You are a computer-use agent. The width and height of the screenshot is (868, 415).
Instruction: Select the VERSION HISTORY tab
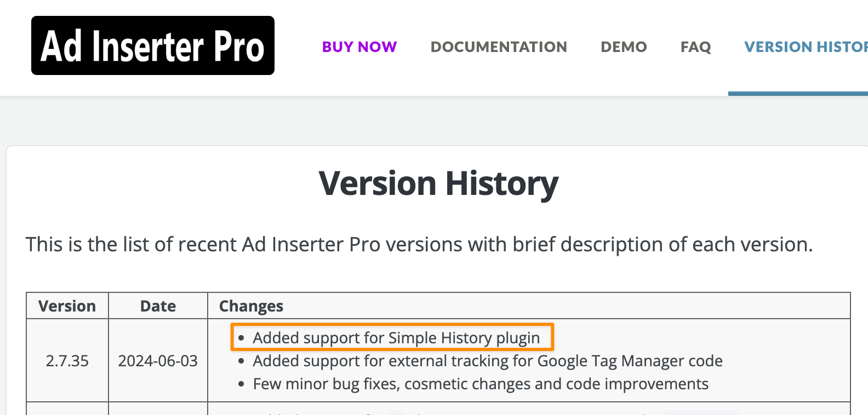[x=804, y=47]
